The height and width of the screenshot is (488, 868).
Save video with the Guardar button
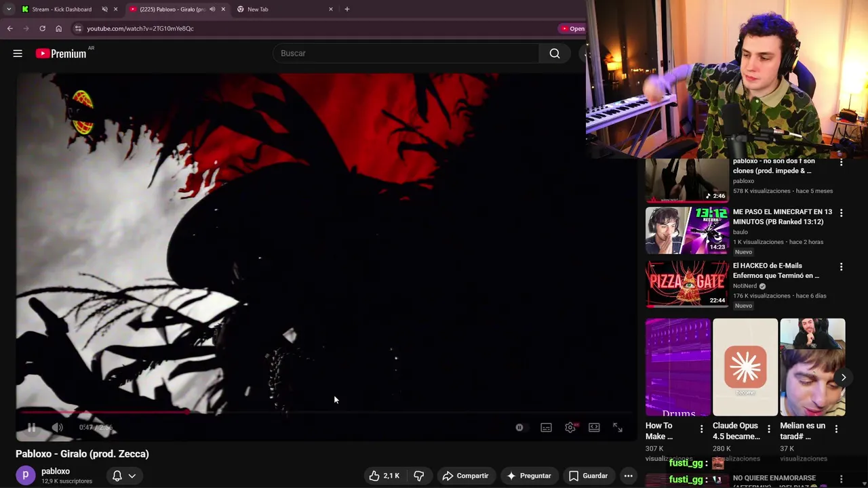pos(588,476)
